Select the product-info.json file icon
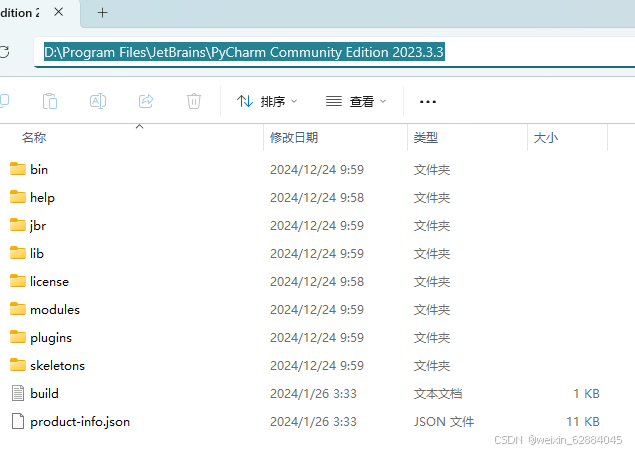 pyautogui.click(x=18, y=421)
